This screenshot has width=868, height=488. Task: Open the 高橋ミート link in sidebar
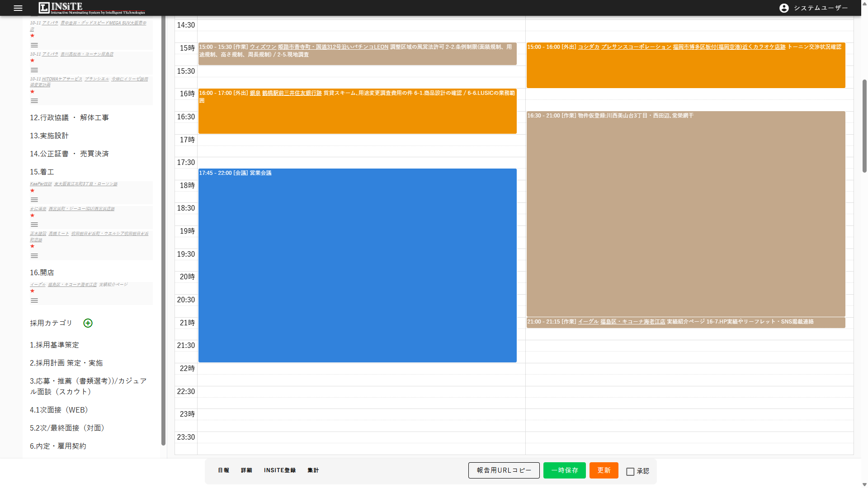(x=59, y=234)
